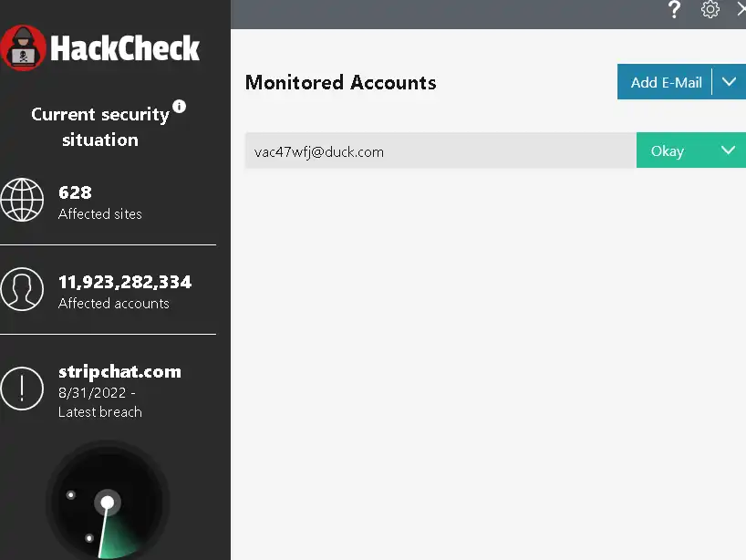Screen dimensions: 746x560
Task: Click the person silhouette icon for Affected accounts
Action: pos(22,290)
